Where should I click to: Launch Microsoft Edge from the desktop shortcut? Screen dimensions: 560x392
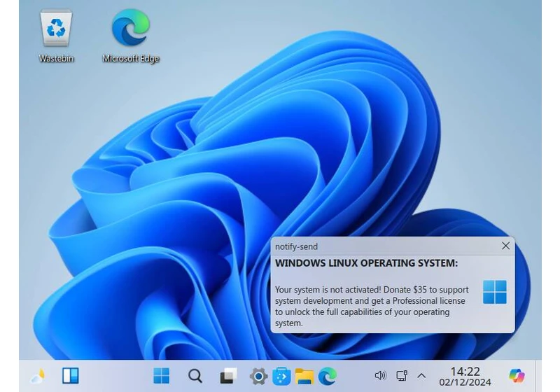pyautogui.click(x=131, y=37)
